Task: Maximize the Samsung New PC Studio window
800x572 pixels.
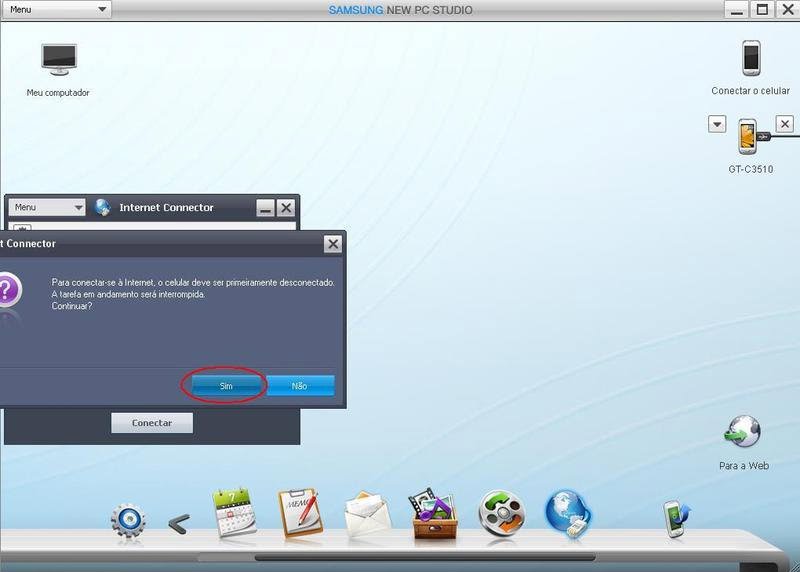Action: pyautogui.click(x=762, y=10)
